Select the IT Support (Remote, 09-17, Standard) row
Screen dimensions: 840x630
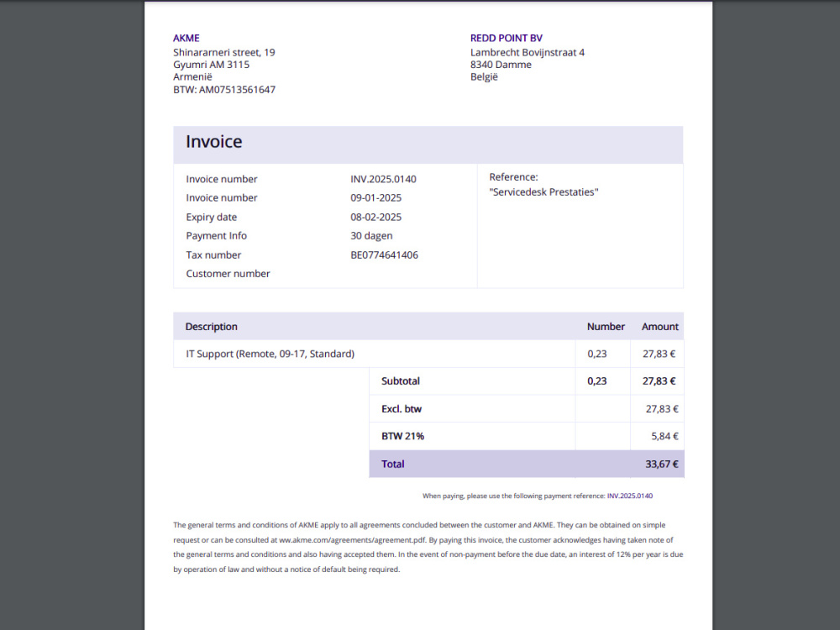click(428, 354)
